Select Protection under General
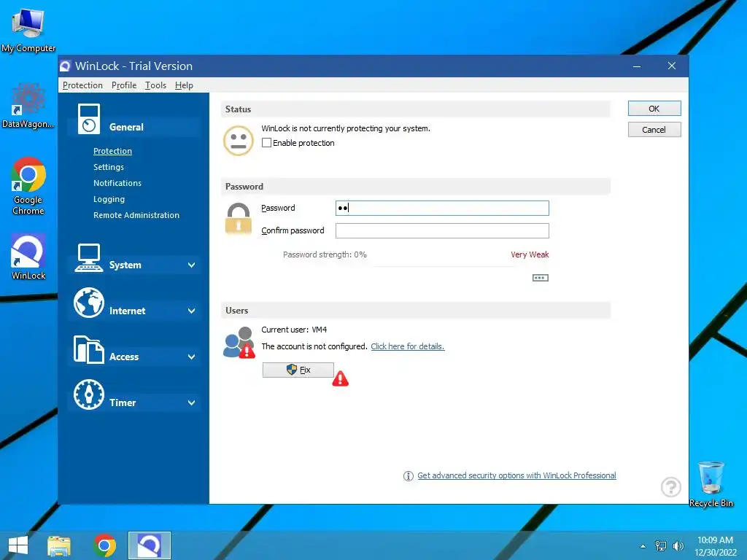 point(112,151)
